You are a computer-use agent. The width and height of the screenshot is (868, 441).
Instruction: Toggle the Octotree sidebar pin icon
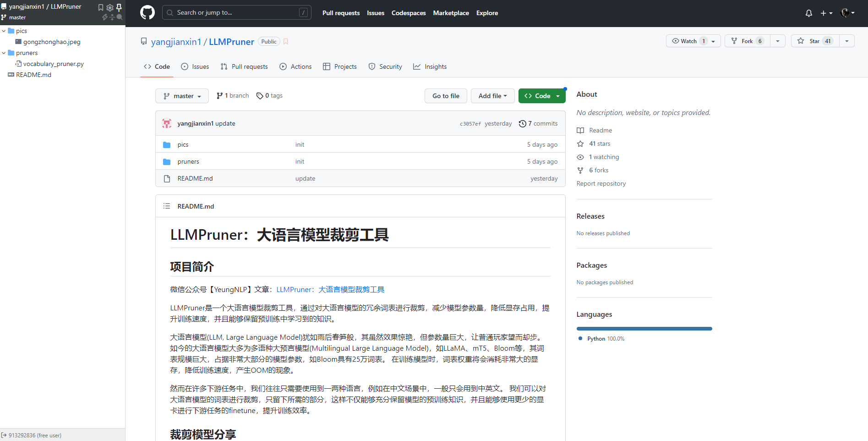click(119, 7)
